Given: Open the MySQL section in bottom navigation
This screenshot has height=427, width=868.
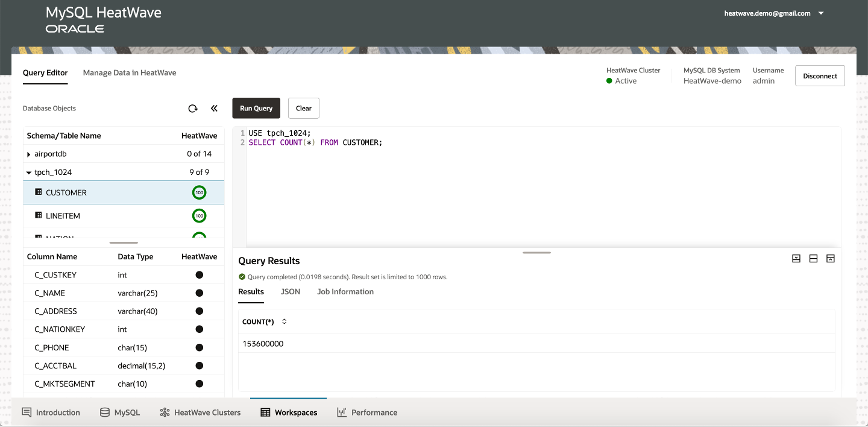Looking at the screenshot, I should (120, 412).
